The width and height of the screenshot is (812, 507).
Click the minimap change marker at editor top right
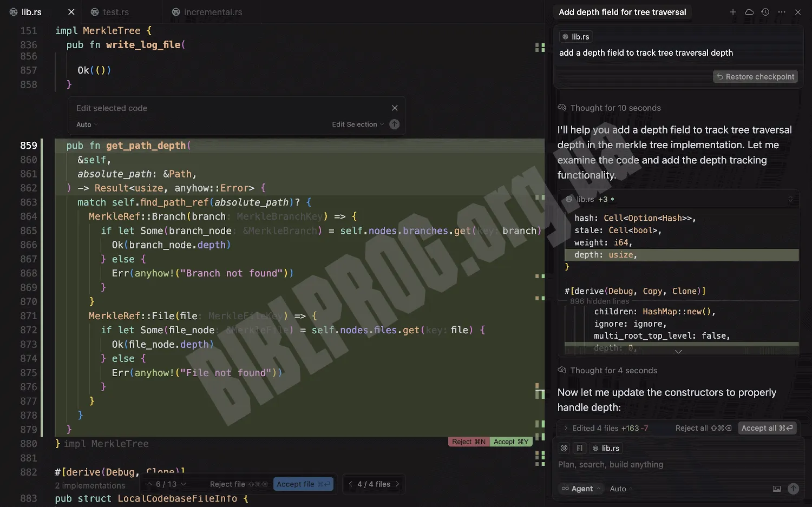(540, 48)
